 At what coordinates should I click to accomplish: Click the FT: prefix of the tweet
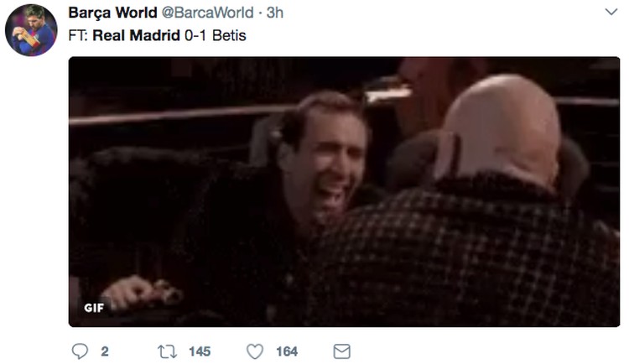pos(78,35)
